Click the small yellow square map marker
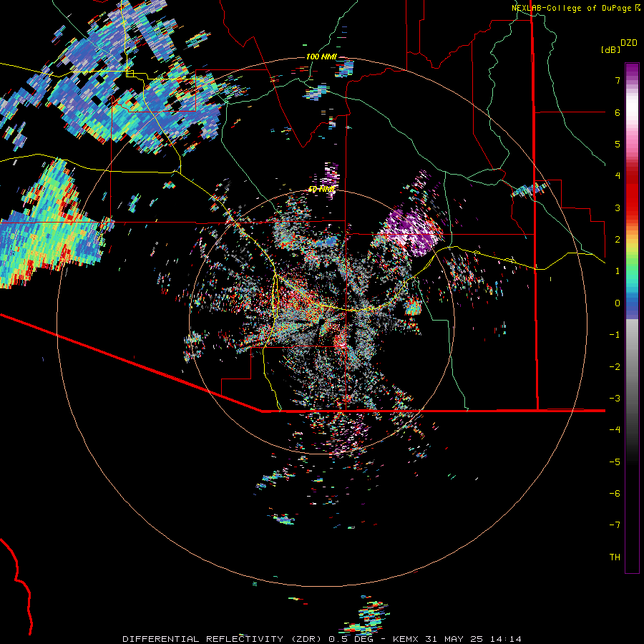The height and width of the screenshot is (644, 644). 130,74
